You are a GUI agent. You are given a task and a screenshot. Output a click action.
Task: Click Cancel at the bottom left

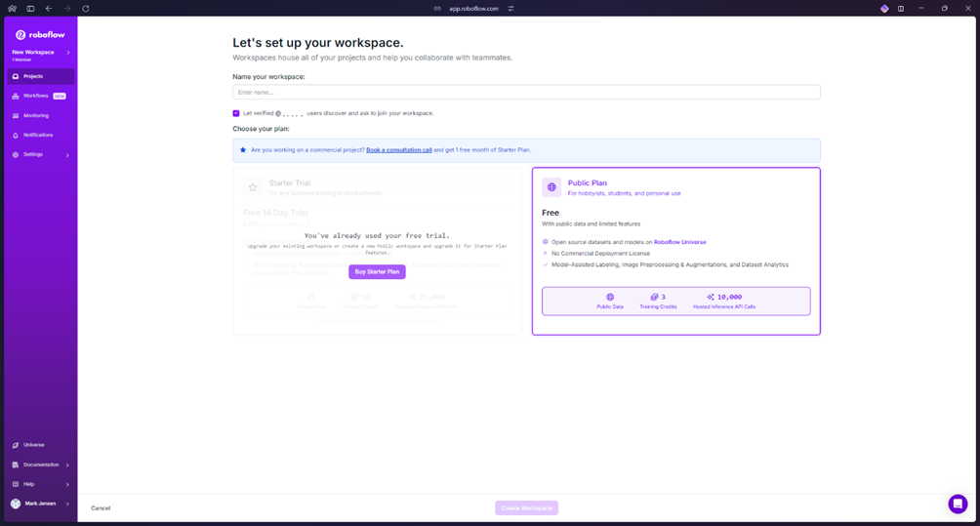click(101, 508)
